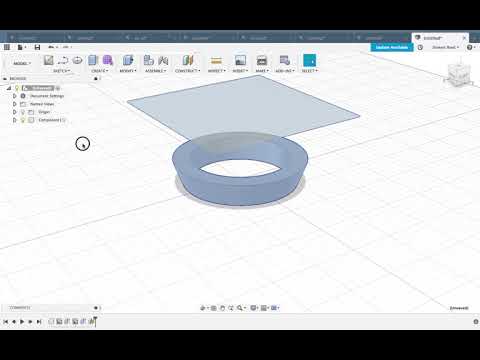This screenshot has width=480, height=360.
Task: Step timeline back one feature
Action: tap(14, 322)
